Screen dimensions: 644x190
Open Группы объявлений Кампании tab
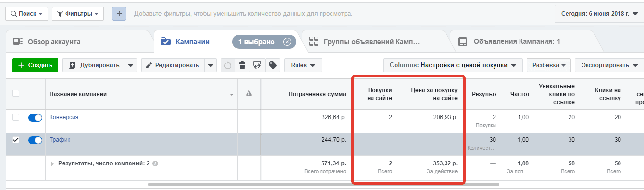click(372, 42)
